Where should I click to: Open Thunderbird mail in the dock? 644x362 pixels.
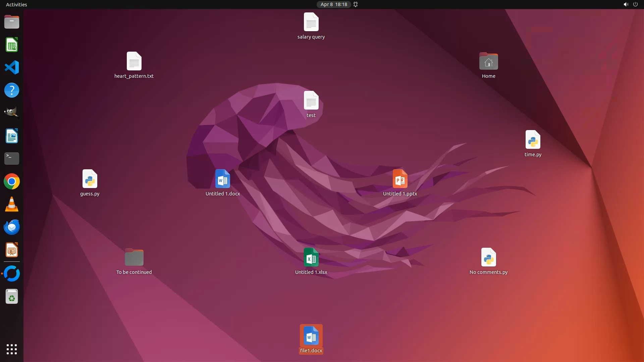click(x=12, y=227)
